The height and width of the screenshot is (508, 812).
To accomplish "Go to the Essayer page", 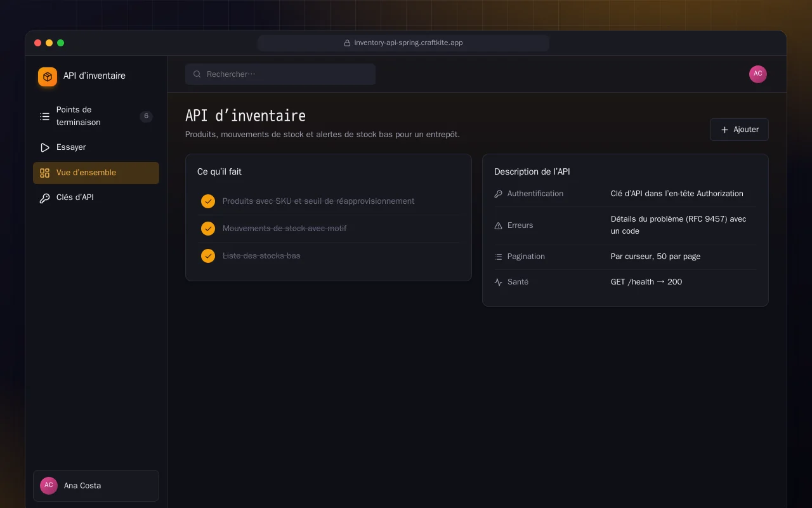I will (x=96, y=147).
